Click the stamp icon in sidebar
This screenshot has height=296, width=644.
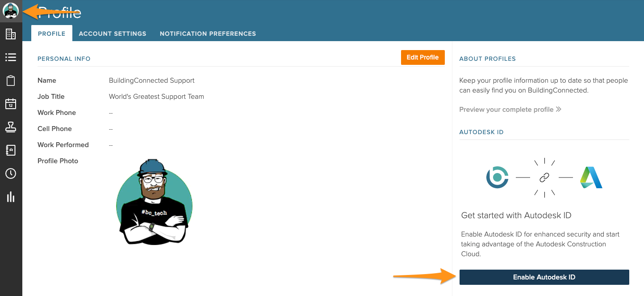click(11, 127)
